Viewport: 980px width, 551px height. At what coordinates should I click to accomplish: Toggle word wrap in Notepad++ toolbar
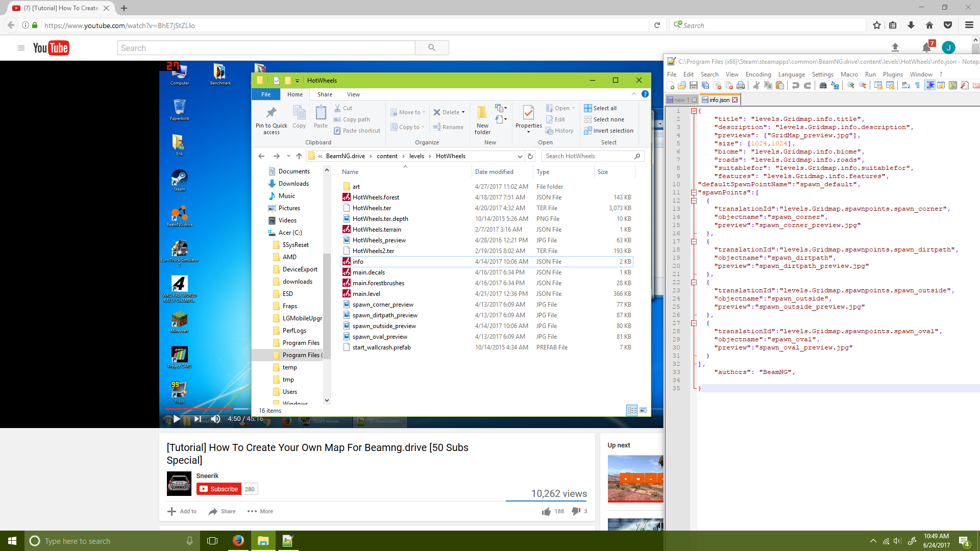coord(906,86)
